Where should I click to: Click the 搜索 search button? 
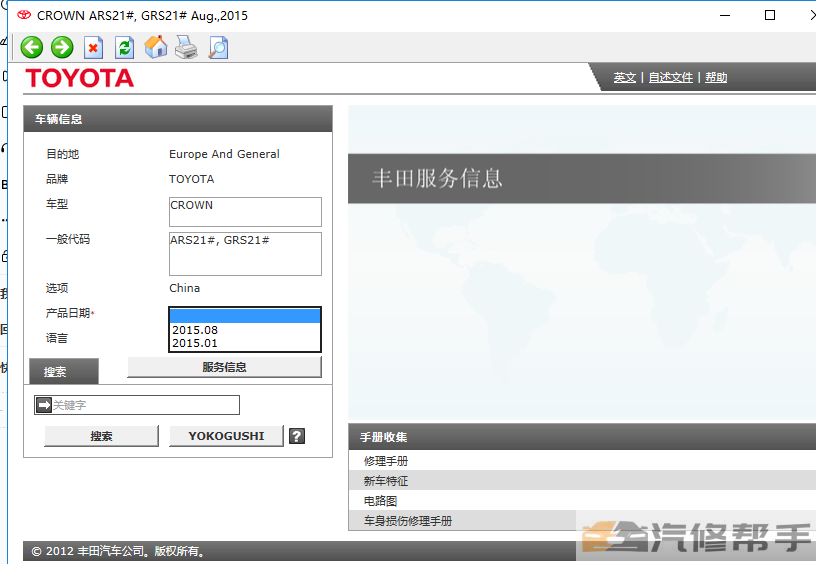(x=101, y=436)
